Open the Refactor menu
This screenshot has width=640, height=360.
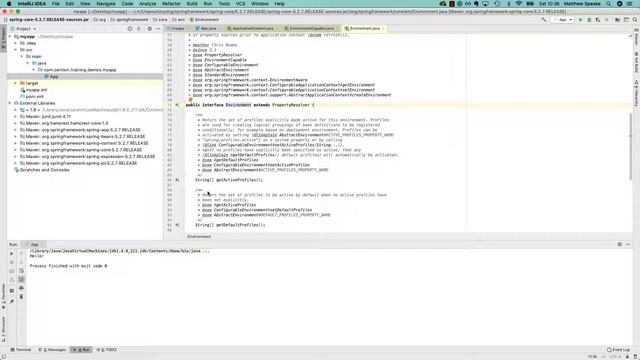point(171,4)
